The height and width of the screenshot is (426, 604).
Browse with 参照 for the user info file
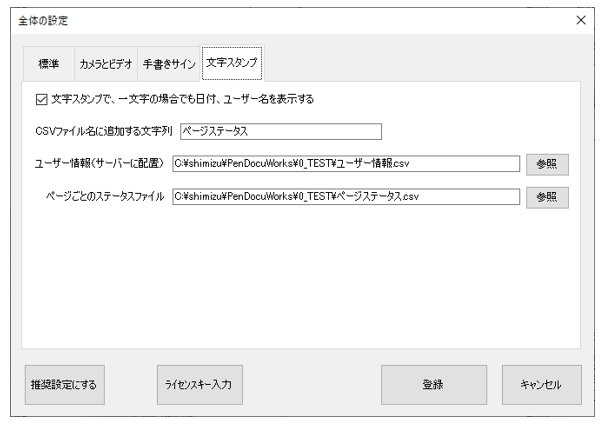(x=547, y=164)
